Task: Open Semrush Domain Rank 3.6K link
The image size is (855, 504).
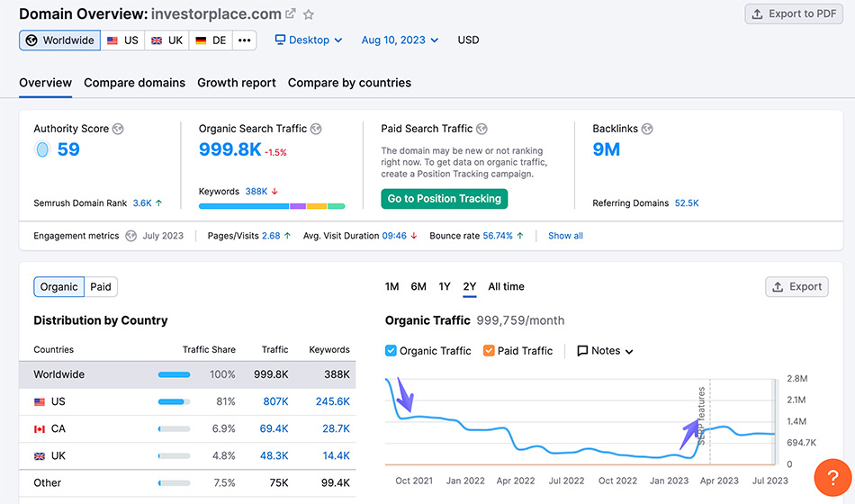Action: pyautogui.click(x=142, y=202)
